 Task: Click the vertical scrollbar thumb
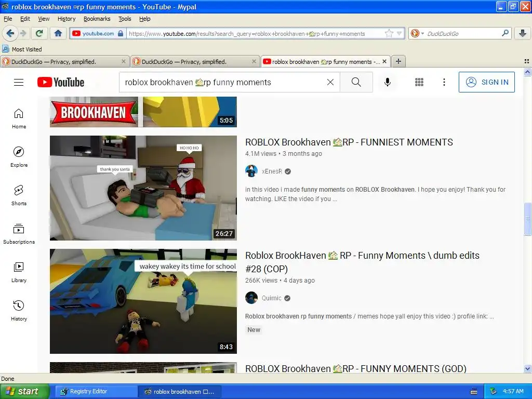527,219
